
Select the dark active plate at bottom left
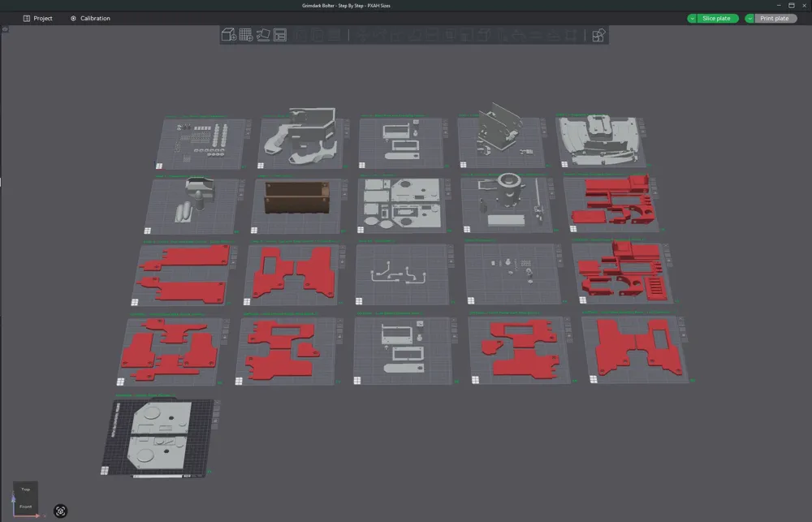[158, 438]
